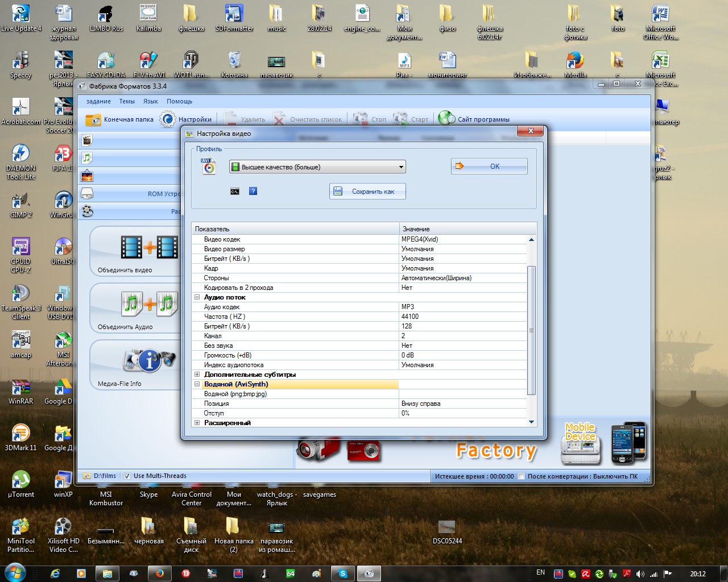Click the settings list vertical scrollbar
Image resolution: width=728 pixels, height=582 pixels.
(x=531, y=330)
